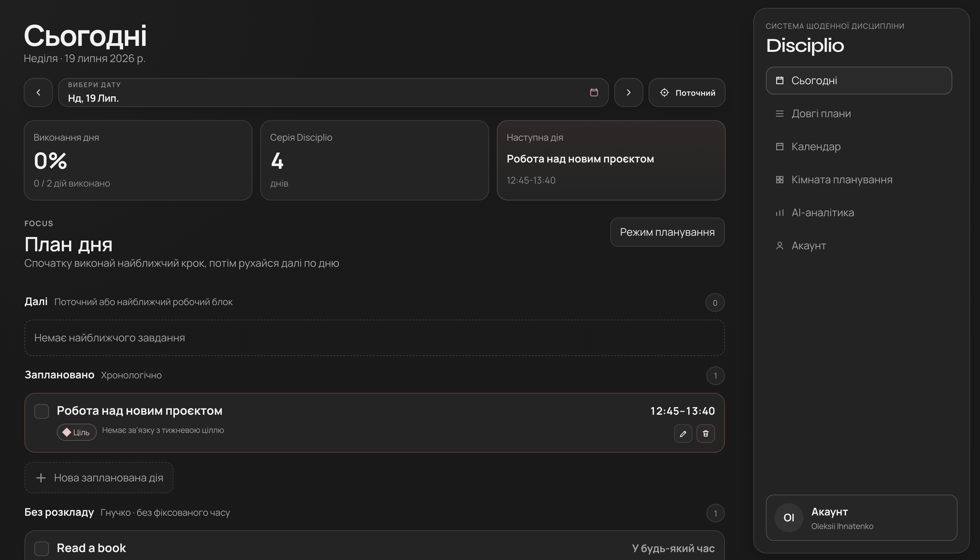Click the pencil edit icon on the scheduled task
980x560 pixels.
[x=683, y=434]
